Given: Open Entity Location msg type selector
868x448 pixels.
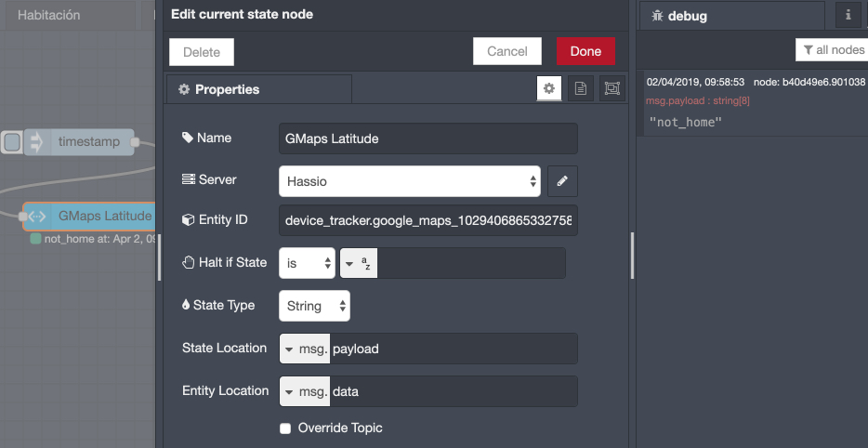Looking at the screenshot, I should click(305, 391).
